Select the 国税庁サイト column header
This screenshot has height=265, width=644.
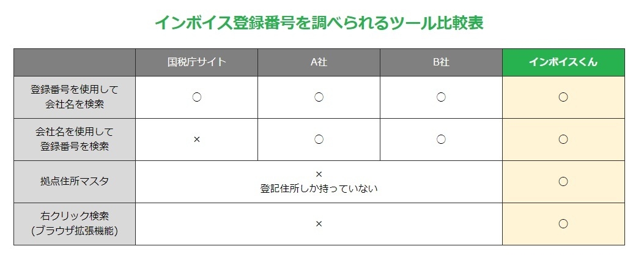tap(197, 62)
